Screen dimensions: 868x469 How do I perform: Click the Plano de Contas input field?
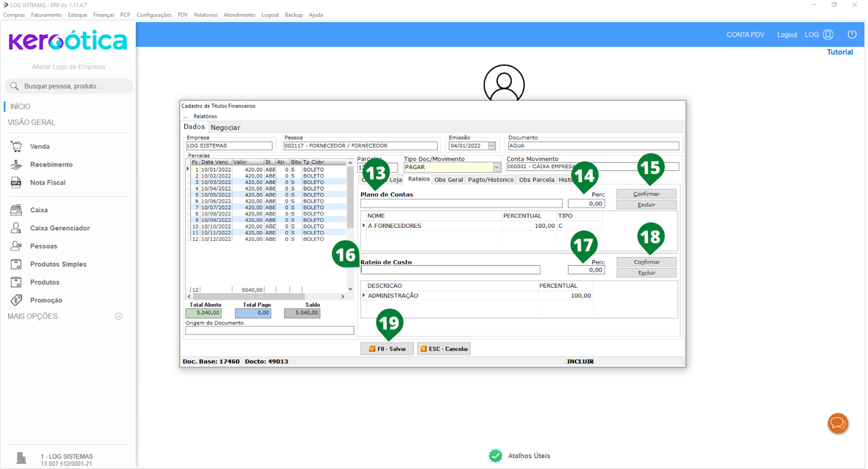pos(462,203)
